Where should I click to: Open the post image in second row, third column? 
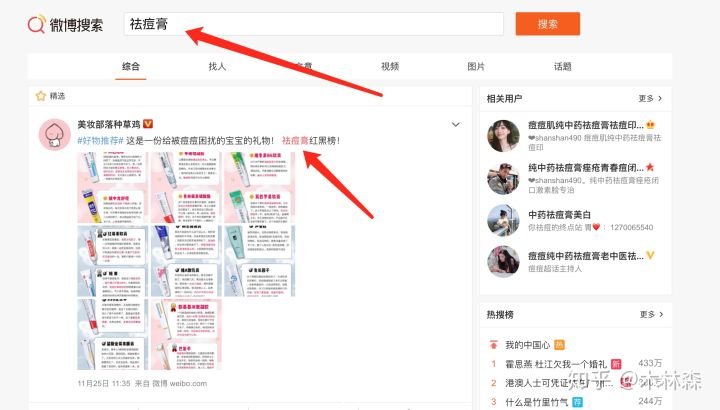point(259,261)
